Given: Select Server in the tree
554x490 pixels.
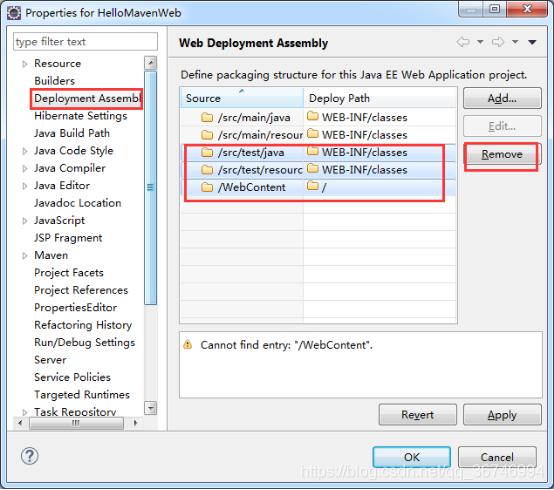Looking at the screenshot, I should tap(50, 360).
